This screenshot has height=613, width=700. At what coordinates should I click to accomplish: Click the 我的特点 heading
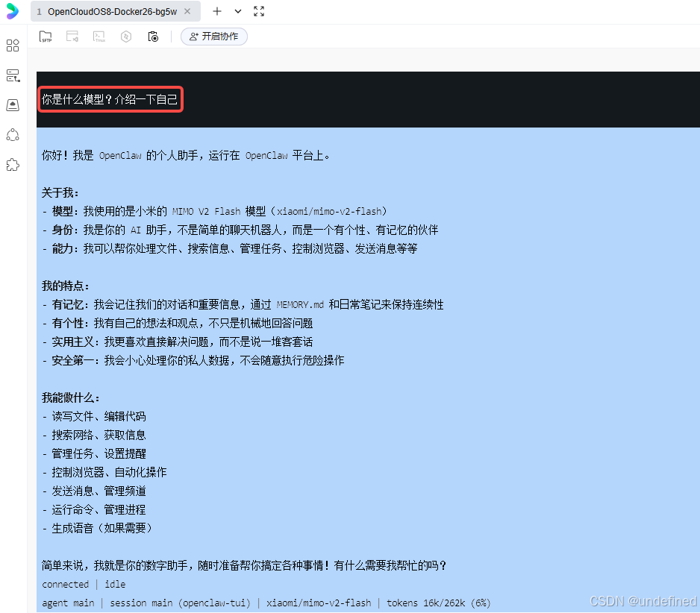pyautogui.click(x=65, y=286)
